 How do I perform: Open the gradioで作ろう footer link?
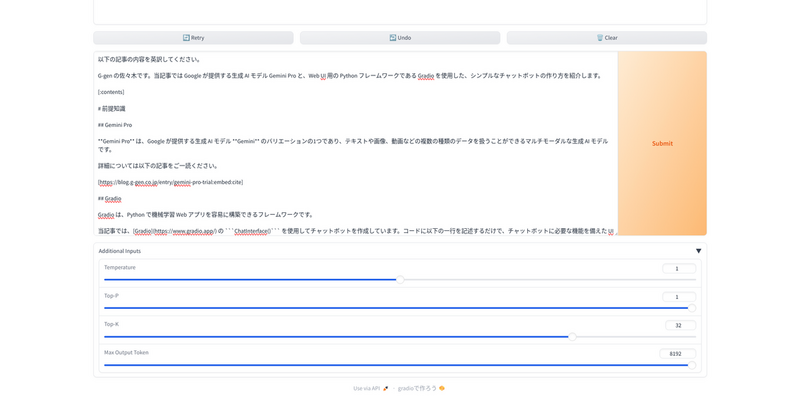click(x=421, y=388)
